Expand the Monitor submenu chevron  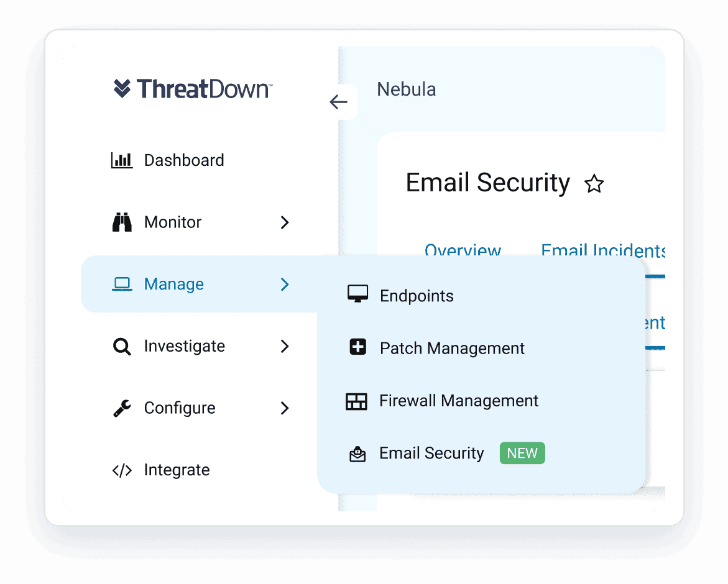click(285, 222)
